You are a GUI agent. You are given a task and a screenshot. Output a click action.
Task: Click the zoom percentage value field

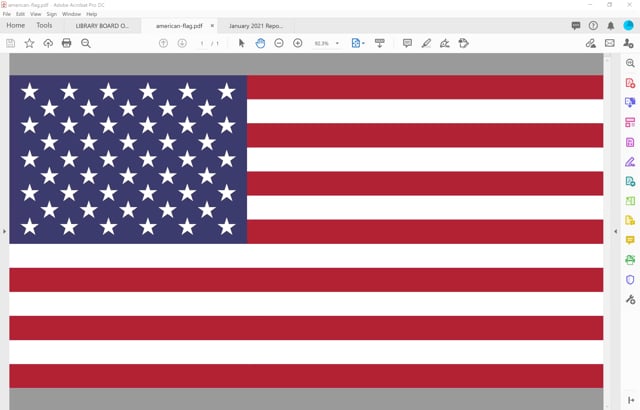(322, 43)
